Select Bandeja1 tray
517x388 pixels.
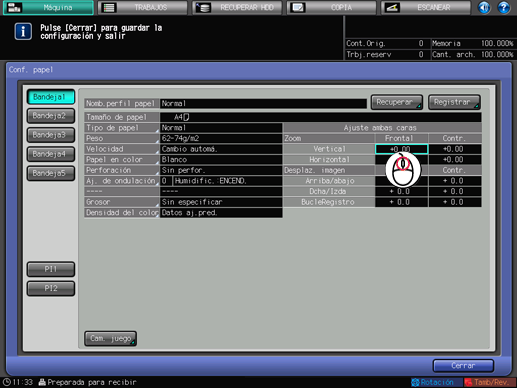pos(51,97)
